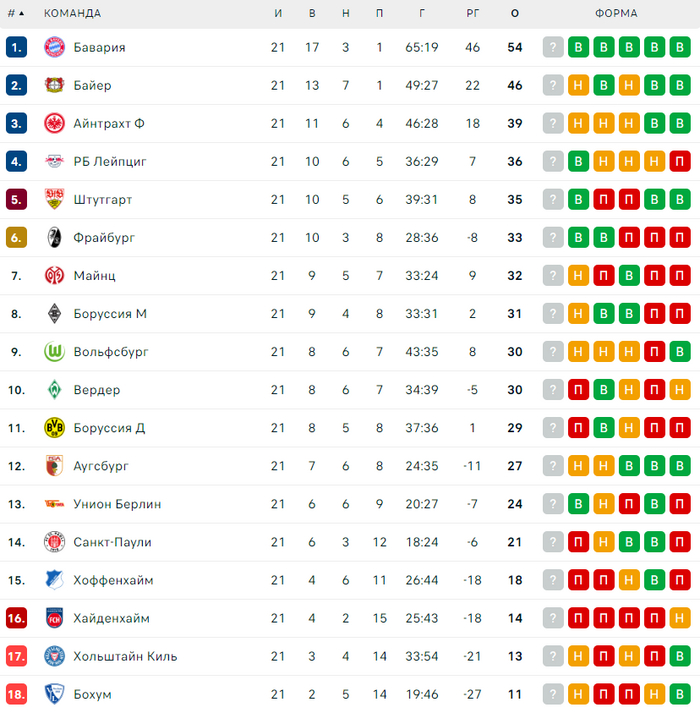Image resolution: width=700 pixels, height=713 pixels.
Task: Click the Bayern Munich club logo
Action: click(x=54, y=47)
